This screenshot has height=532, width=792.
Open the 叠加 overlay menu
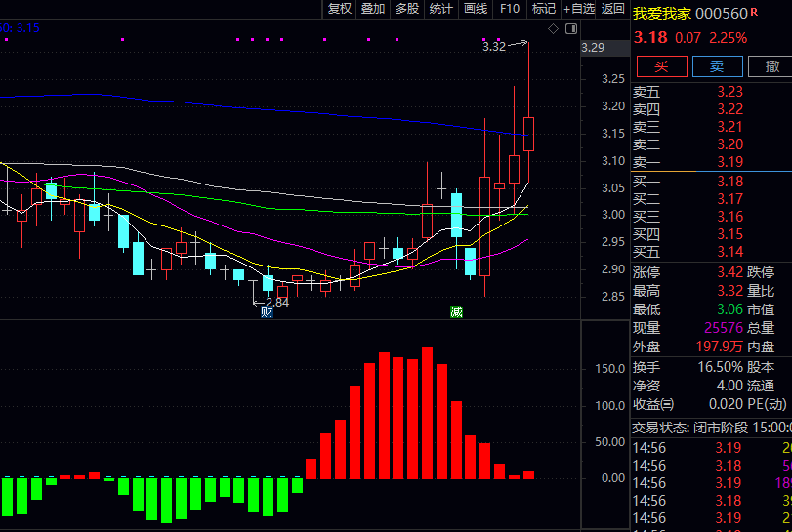pyautogui.click(x=373, y=9)
